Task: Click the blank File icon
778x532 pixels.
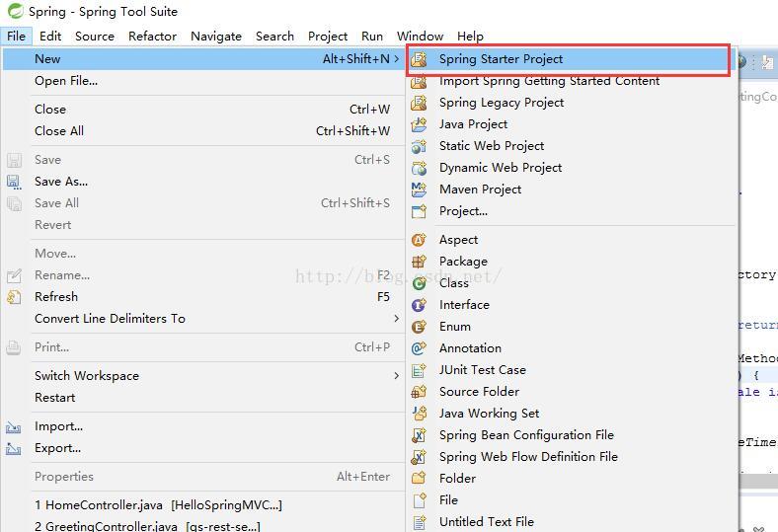Action: click(419, 500)
